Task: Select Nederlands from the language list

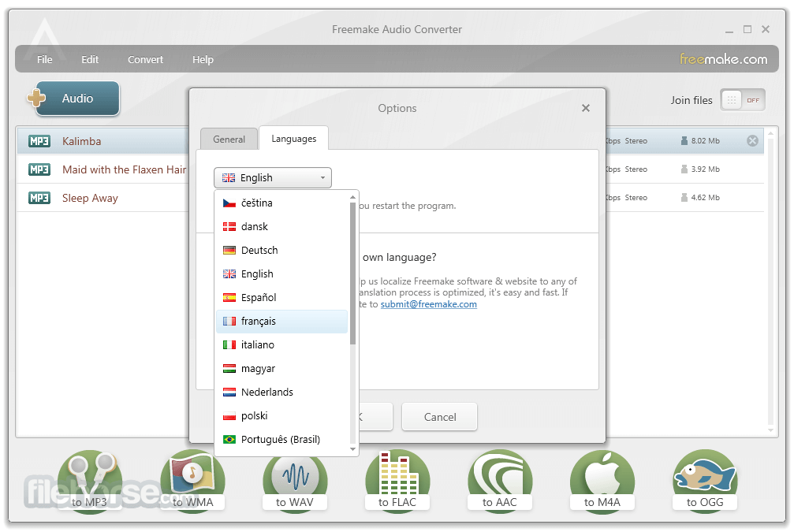Action: point(282,392)
